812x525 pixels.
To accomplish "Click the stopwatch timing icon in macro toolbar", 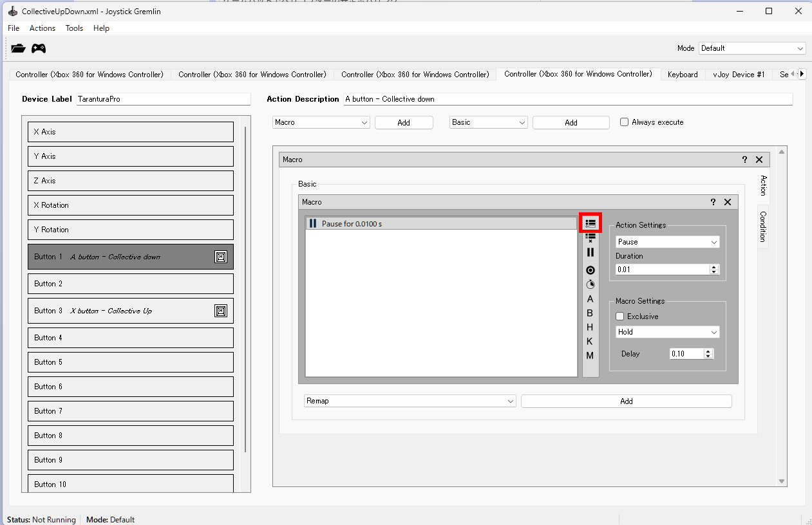I will point(590,284).
